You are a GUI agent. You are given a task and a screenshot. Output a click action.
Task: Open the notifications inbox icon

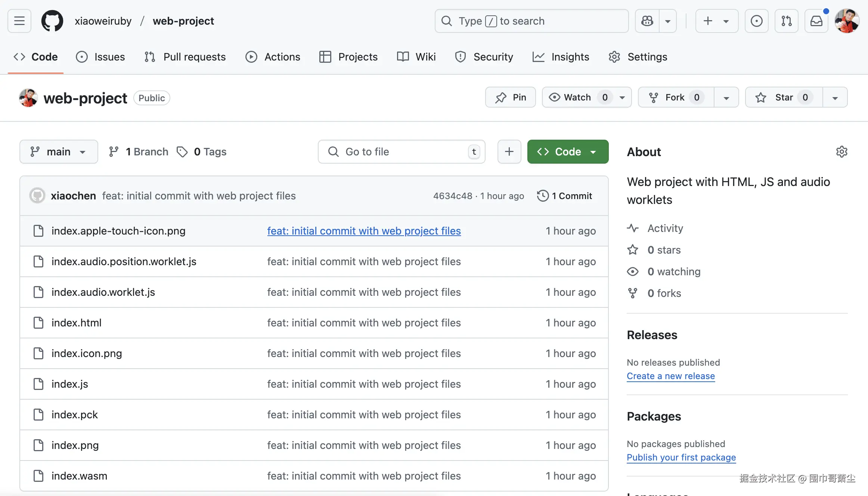point(816,21)
